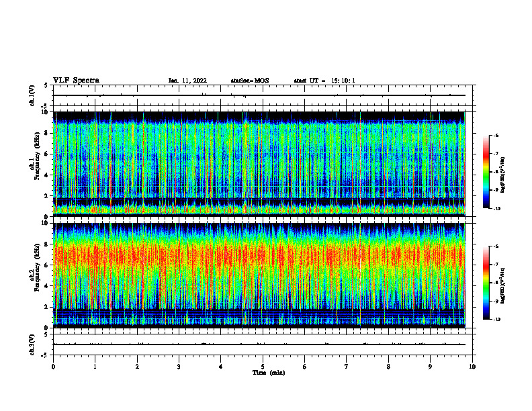Click the "Time (min)" axis label
Screen dimensions: 532x411
(x=269, y=373)
